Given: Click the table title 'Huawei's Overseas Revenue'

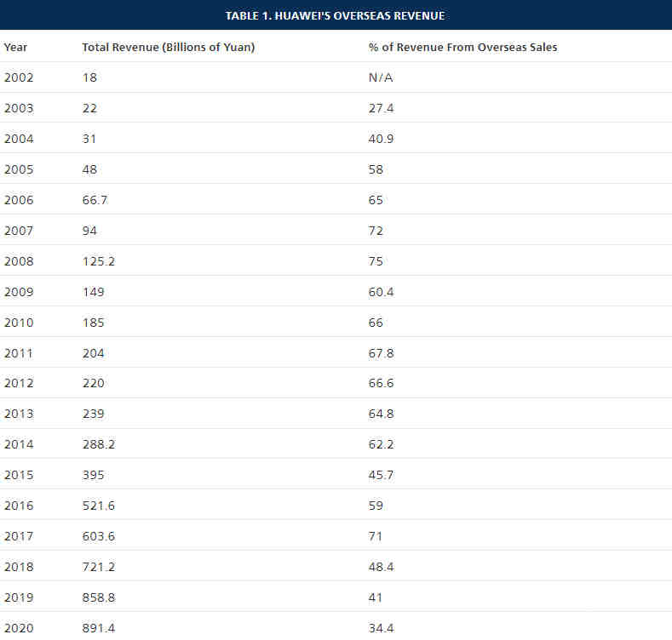Looking at the screenshot, I should coord(335,16).
